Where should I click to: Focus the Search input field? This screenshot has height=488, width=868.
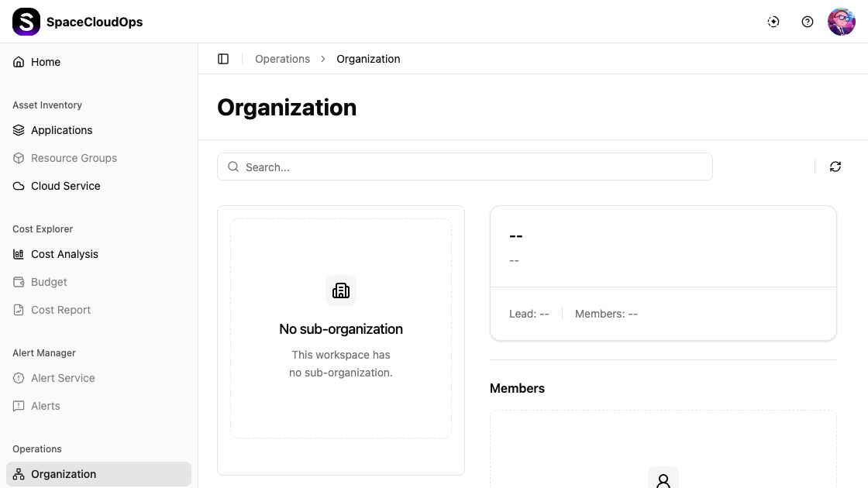coord(465,167)
